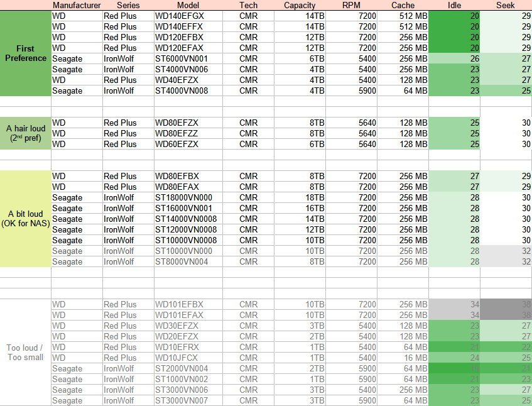Select model cell ST18000VN000
This screenshot has height=406, width=532.
(x=188, y=197)
